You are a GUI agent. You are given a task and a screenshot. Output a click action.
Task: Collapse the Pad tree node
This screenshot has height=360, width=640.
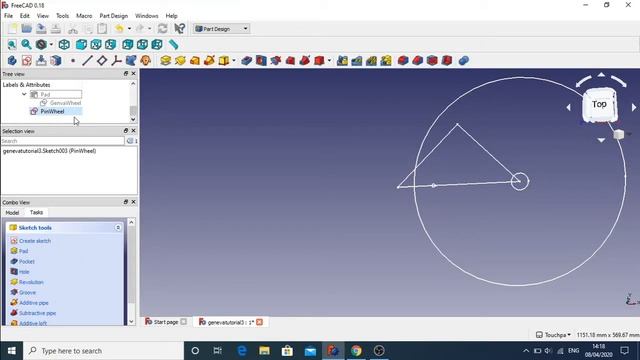pyautogui.click(x=24, y=94)
